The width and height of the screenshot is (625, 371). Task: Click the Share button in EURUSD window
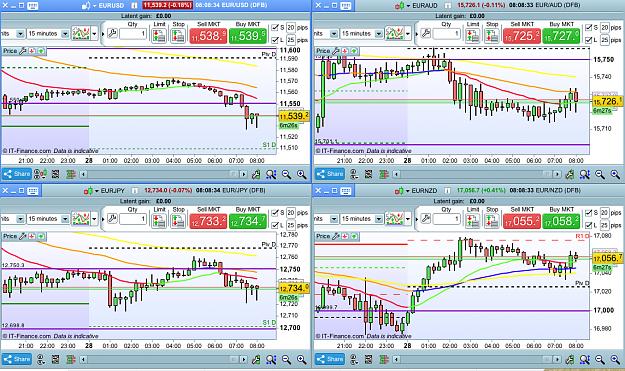(17, 174)
